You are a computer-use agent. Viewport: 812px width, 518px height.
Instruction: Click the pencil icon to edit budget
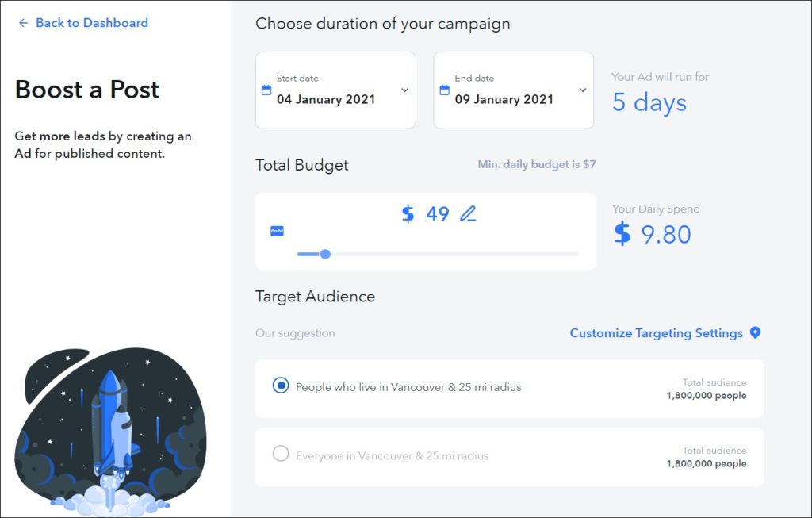click(x=469, y=213)
